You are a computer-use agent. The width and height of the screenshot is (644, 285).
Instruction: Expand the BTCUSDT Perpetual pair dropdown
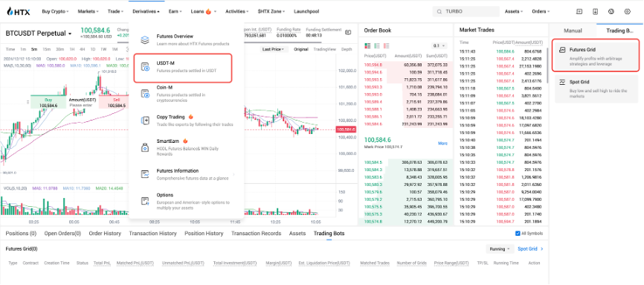coord(70,33)
